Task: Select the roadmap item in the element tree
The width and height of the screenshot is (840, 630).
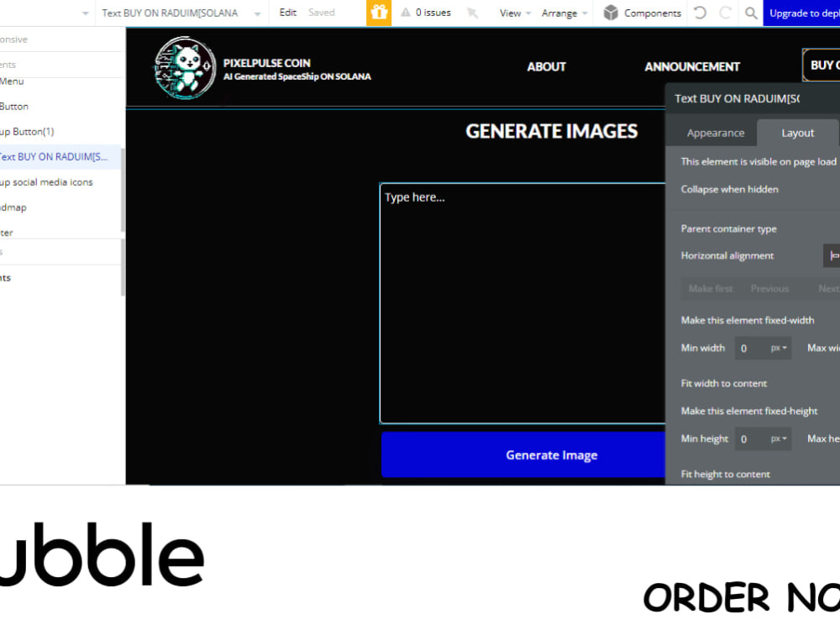Action: point(13,207)
